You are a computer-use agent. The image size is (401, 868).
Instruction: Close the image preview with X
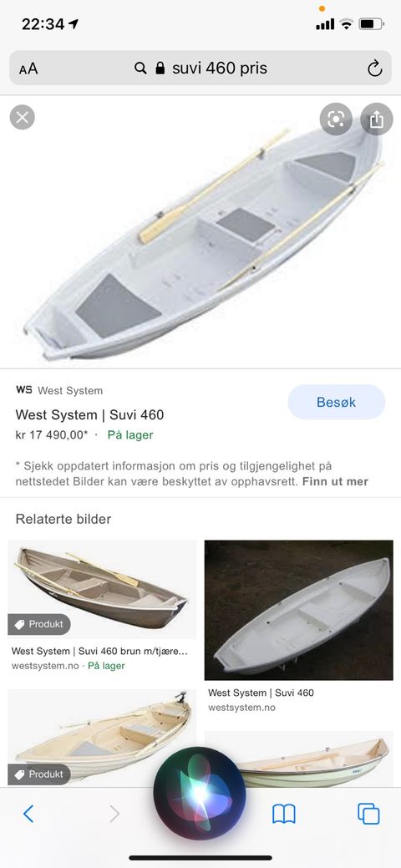(23, 117)
